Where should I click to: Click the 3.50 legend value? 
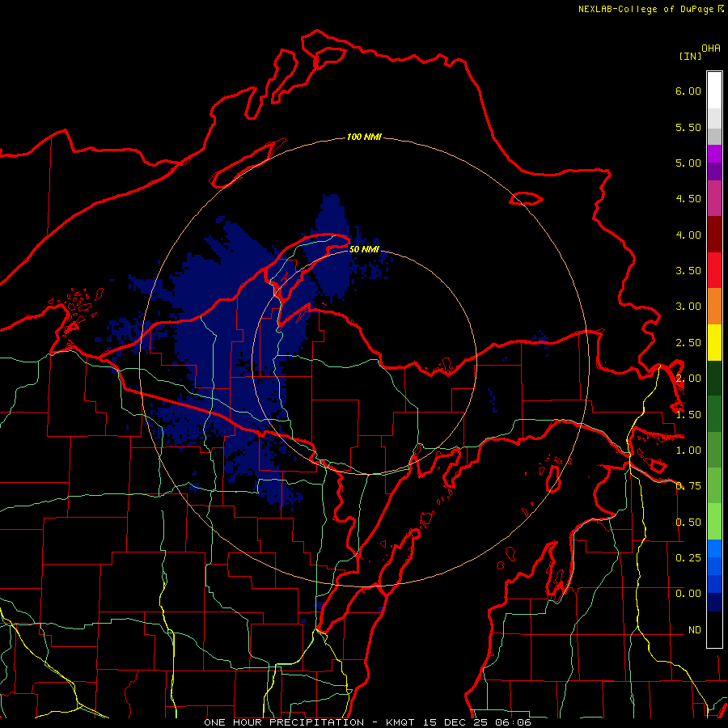[688, 271]
